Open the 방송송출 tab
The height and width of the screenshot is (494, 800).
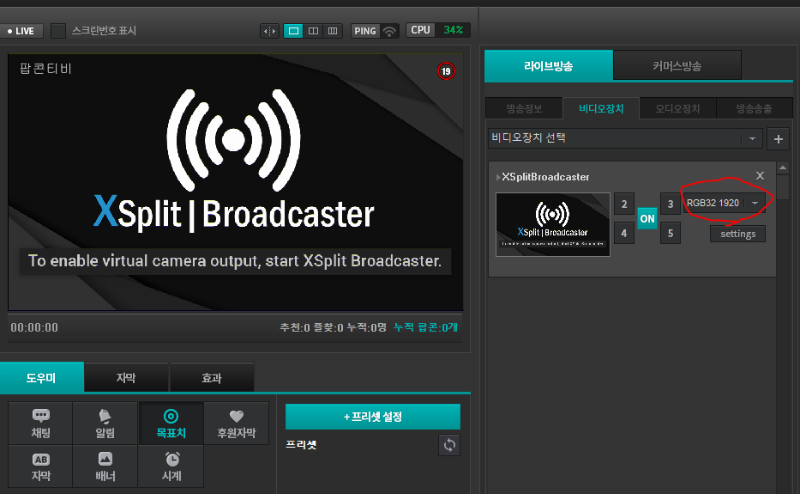(x=754, y=108)
